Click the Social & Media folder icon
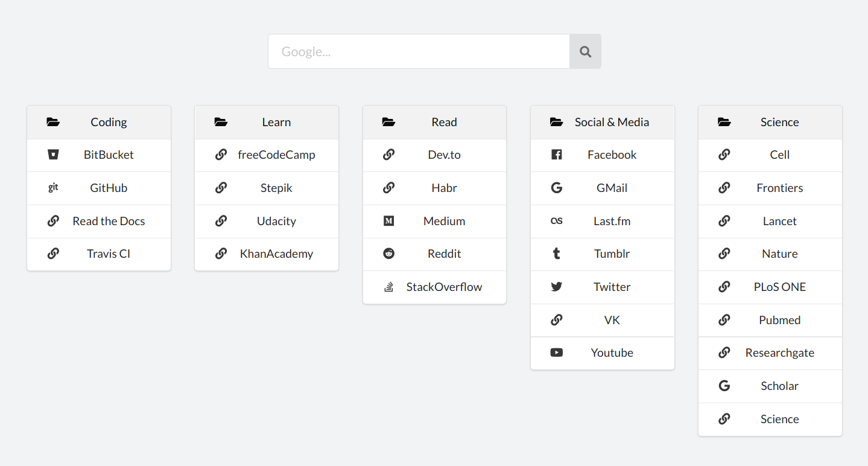This screenshot has width=868, height=466. [556, 122]
